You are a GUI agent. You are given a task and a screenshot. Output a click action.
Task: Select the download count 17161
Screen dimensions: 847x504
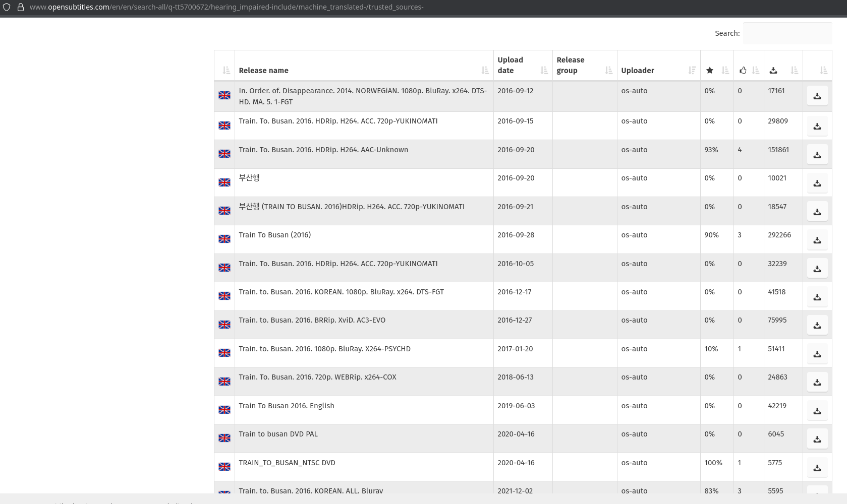click(776, 91)
